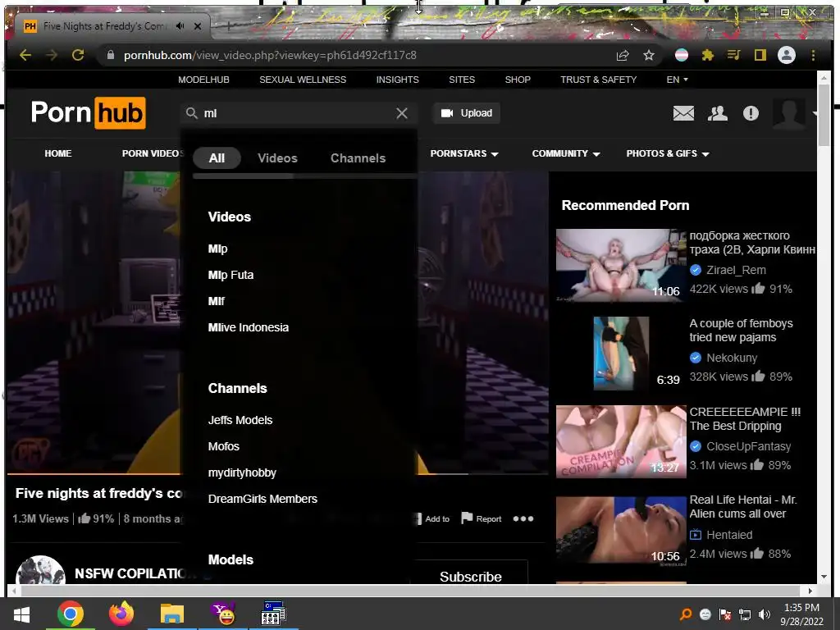The height and width of the screenshot is (630, 840).
Task: Close the current browser tab
Action: tap(198, 25)
